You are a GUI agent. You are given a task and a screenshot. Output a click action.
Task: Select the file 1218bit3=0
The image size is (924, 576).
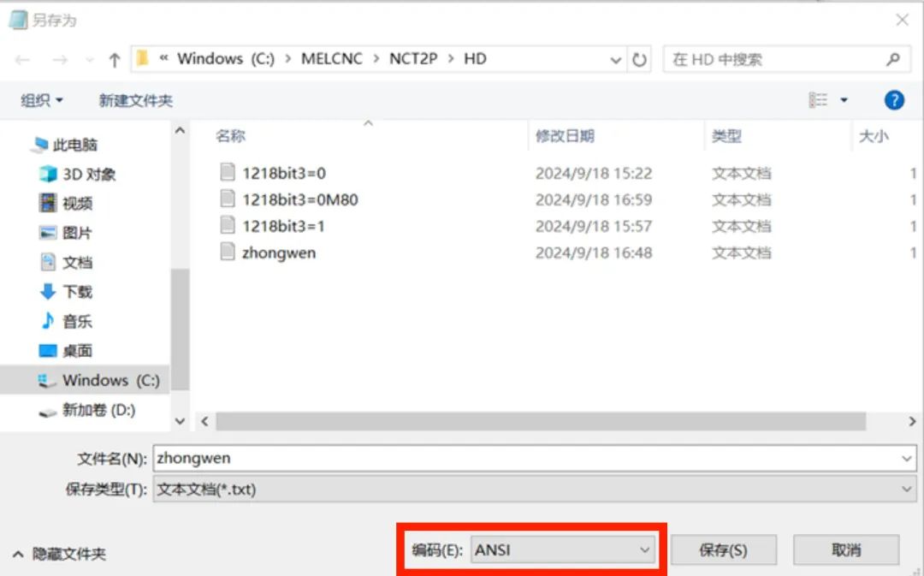[x=284, y=173]
